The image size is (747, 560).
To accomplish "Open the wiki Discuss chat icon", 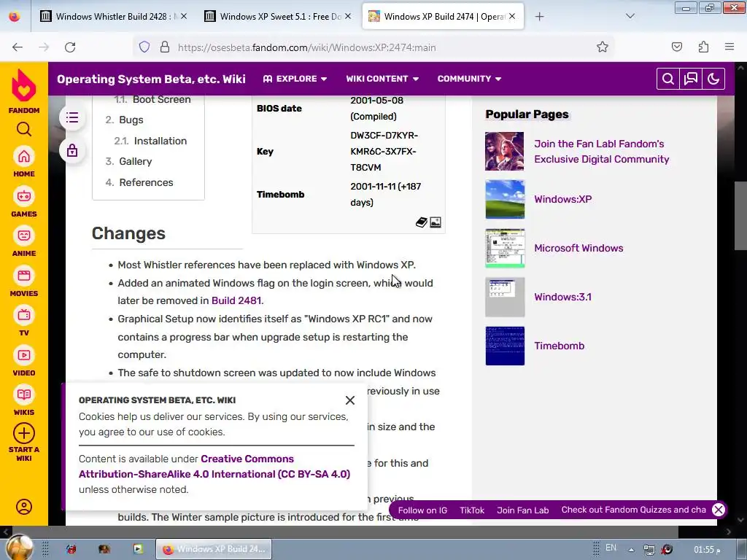I will pyautogui.click(x=691, y=79).
